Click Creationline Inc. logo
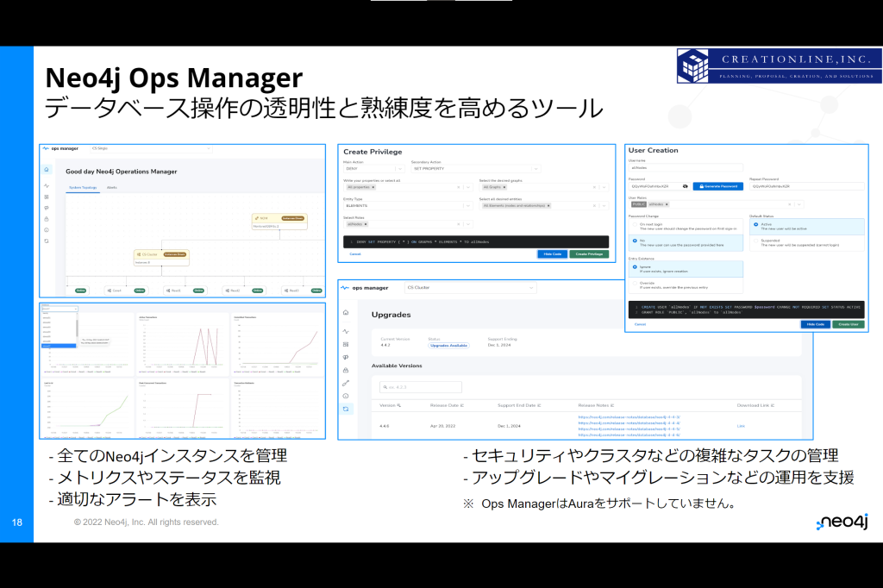Viewport: 883px width, 588px height. click(780, 66)
